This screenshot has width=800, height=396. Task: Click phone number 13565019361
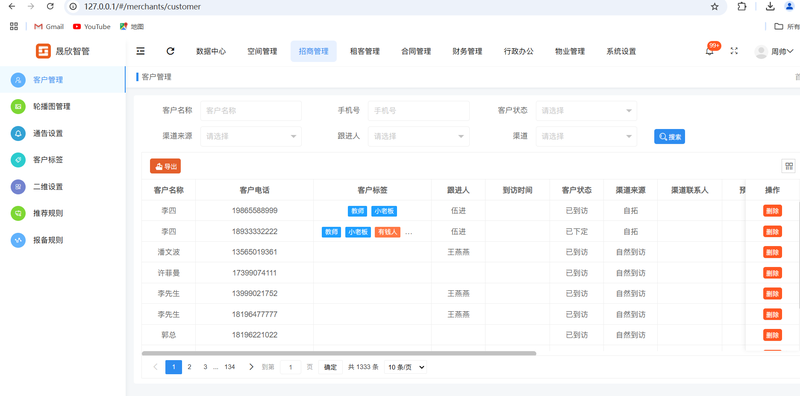[x=255, y=252]
